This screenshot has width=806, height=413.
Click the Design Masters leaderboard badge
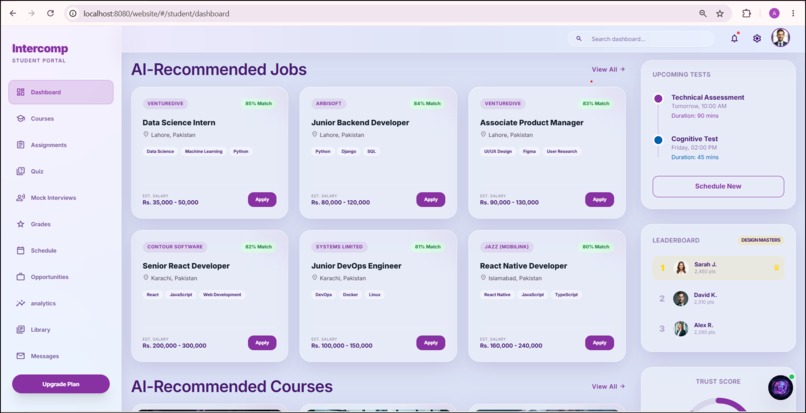[761, 240]
